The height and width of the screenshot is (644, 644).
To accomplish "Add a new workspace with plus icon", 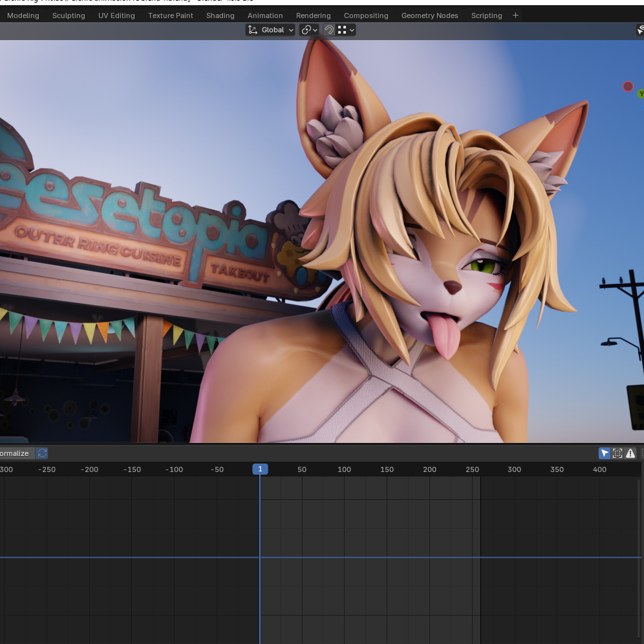I will [515, 16].
